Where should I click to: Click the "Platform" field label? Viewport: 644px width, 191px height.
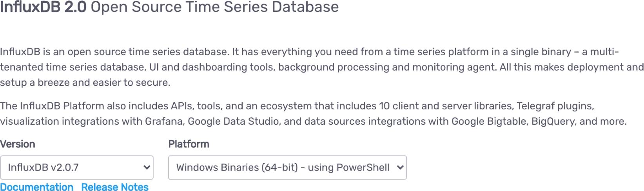[189, 144]
